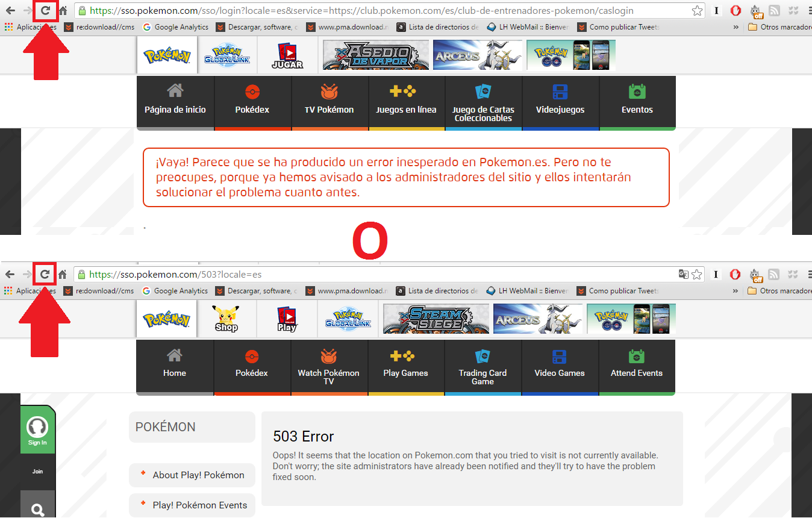Click the 'I' extension icon in 503 window
The height and width of the screenshot is (518, 812).
click(x=716, y=274)
